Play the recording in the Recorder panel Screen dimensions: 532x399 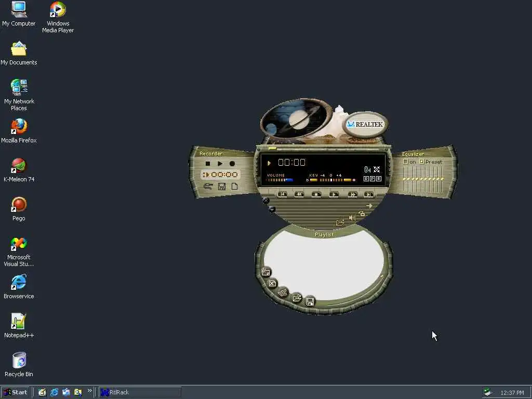pos(220,164)
